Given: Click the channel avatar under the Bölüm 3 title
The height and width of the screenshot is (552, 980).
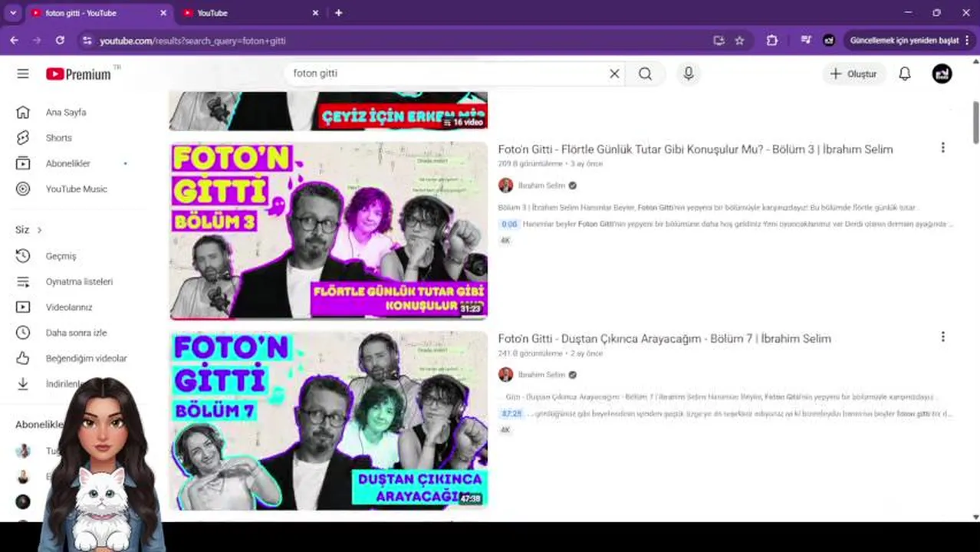Looking at the screenshot, I should pos(505,186).
